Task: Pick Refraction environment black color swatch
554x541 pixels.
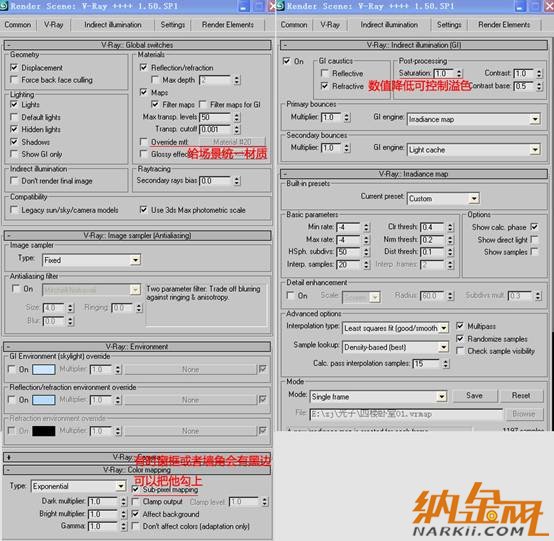Action: coord(44,431)
